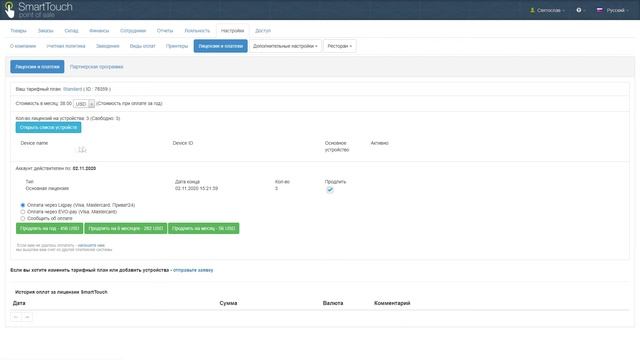Switch to Партнерская программа tab
This screenshot has width=640, height=360.
(97, 67)
